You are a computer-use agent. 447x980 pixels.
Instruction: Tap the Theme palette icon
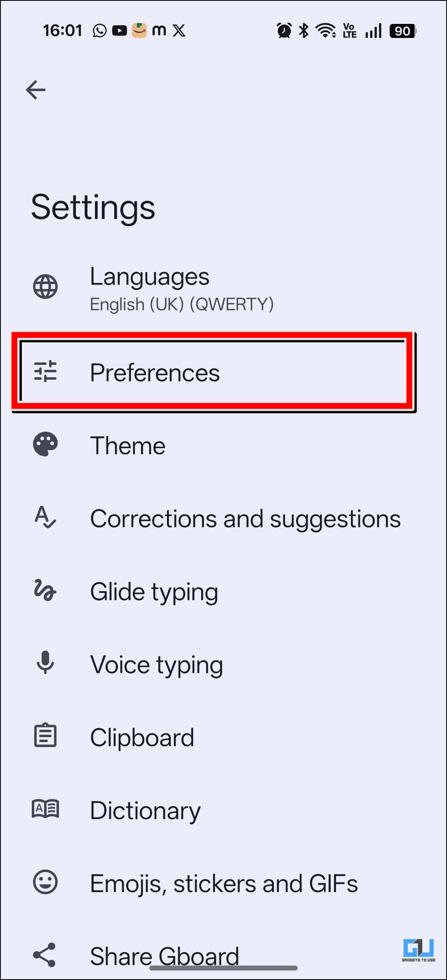(x=45, y=444)
